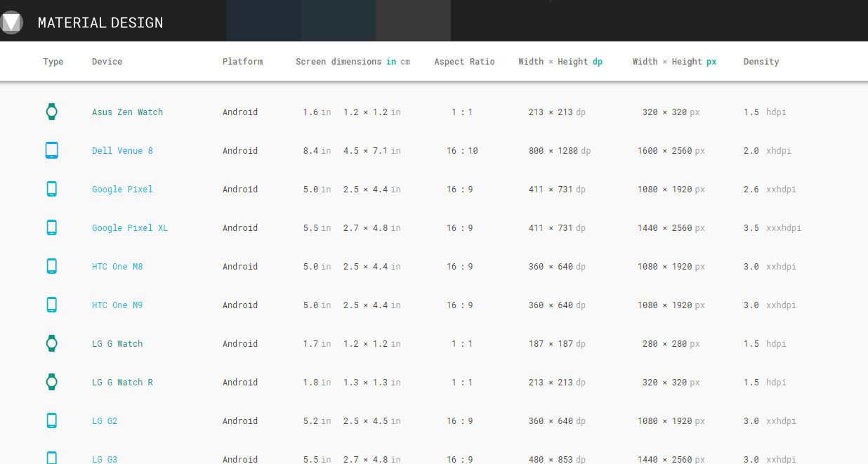
Task: Open the HTC One M8 device link
Action: click(x=117, y=267)
